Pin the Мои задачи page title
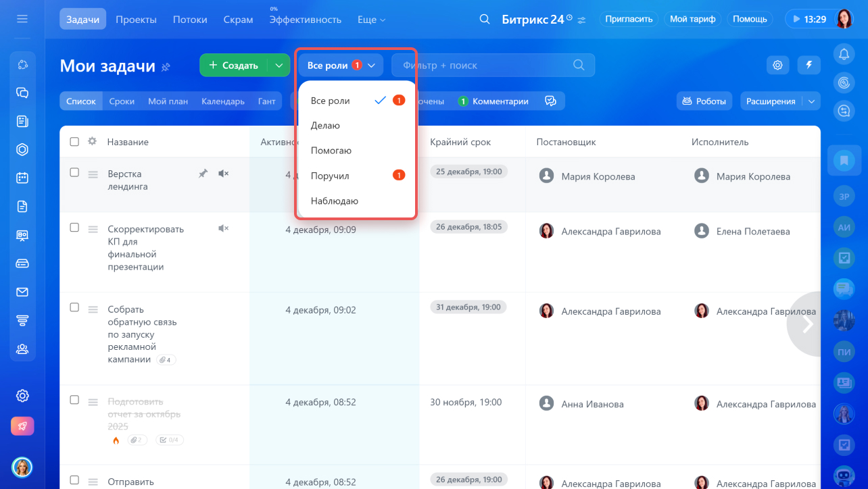The image size is (868, 489). [166, 66]
